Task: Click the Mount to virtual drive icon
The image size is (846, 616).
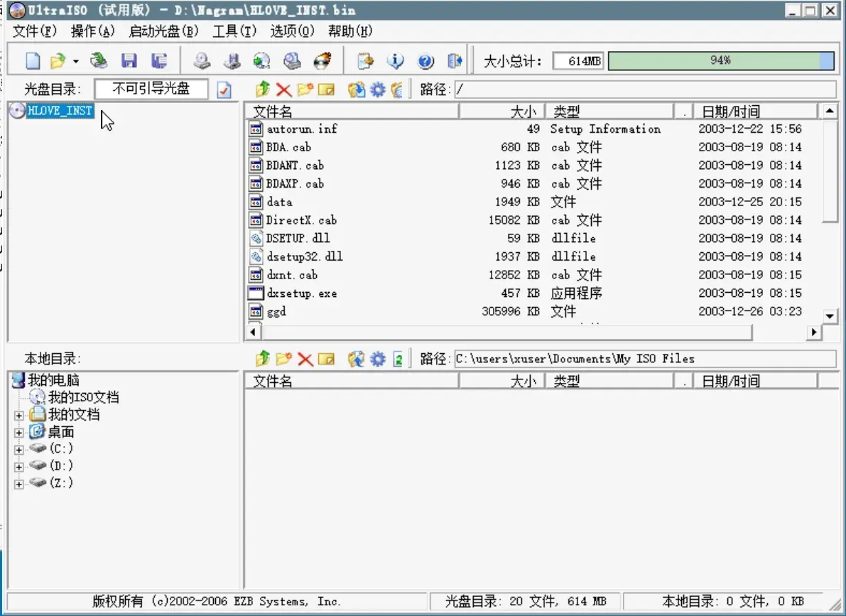Action: tap(292, 60)
